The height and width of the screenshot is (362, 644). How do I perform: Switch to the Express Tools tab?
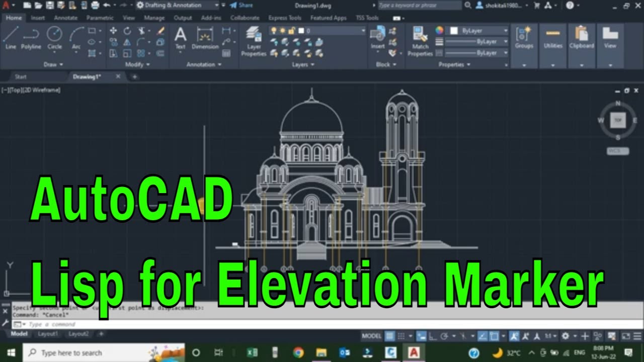[x=285, y=18]
